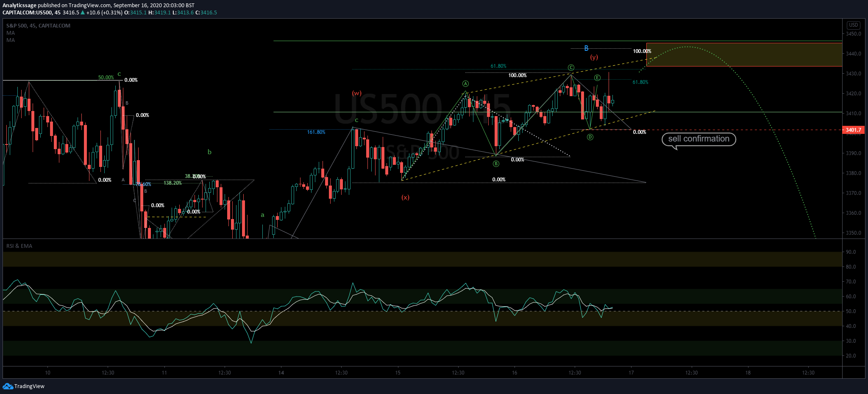Click the circled green B marker
Screen dimensions: 868x394
coord(496,164)
